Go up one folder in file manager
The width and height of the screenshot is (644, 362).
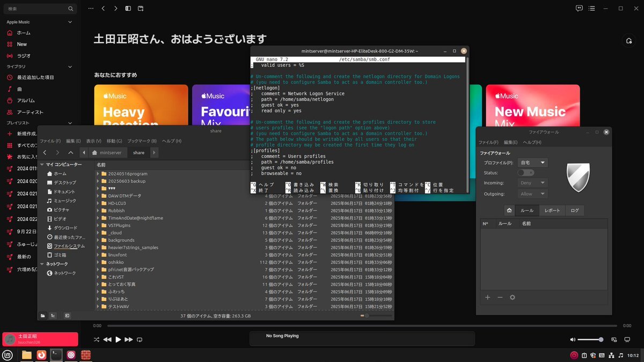tap(70, 153)
